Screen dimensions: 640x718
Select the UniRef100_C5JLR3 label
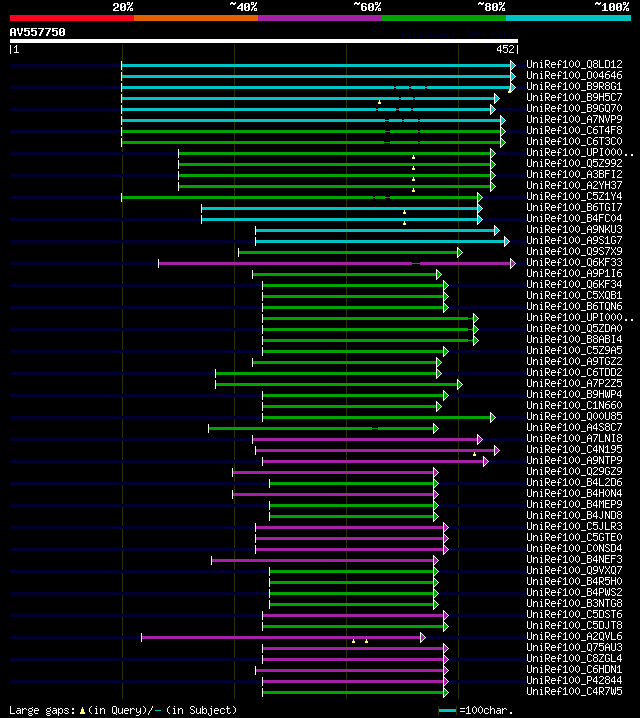[574, 526]
